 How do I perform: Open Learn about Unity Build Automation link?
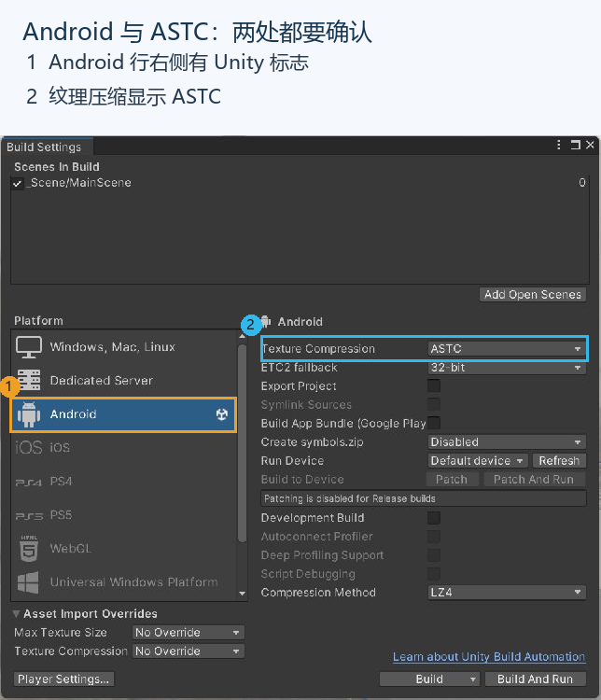[489, 657]
